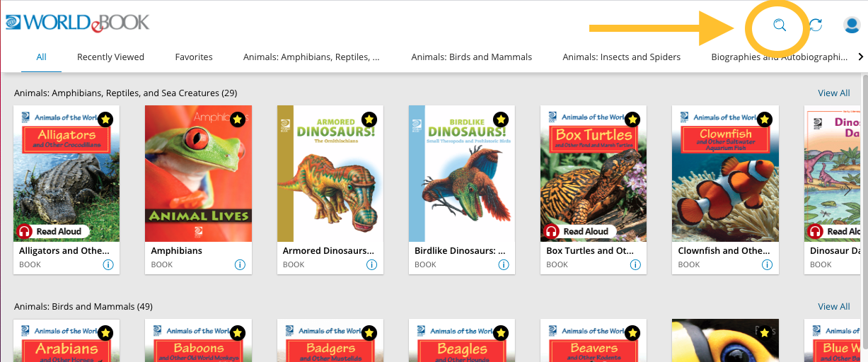Click title 'Clownfish and Othe...'

724,250
